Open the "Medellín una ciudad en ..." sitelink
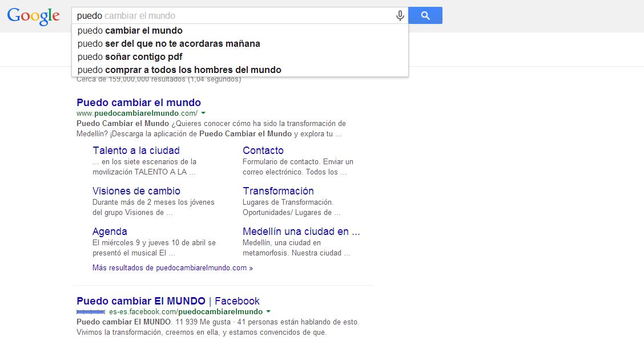The height and width of the screenshot is (345, 644). point(301,232)
